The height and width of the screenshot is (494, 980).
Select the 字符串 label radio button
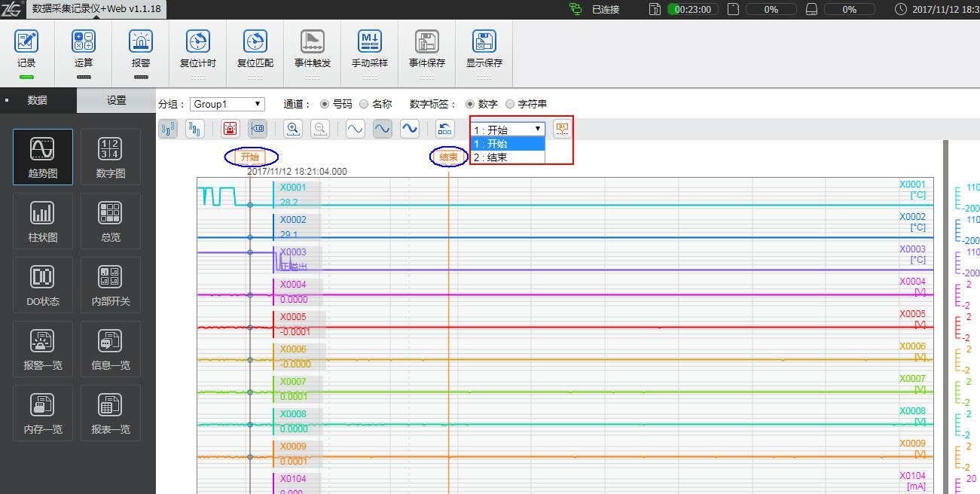pyautogui.click(x=510, y=105)
